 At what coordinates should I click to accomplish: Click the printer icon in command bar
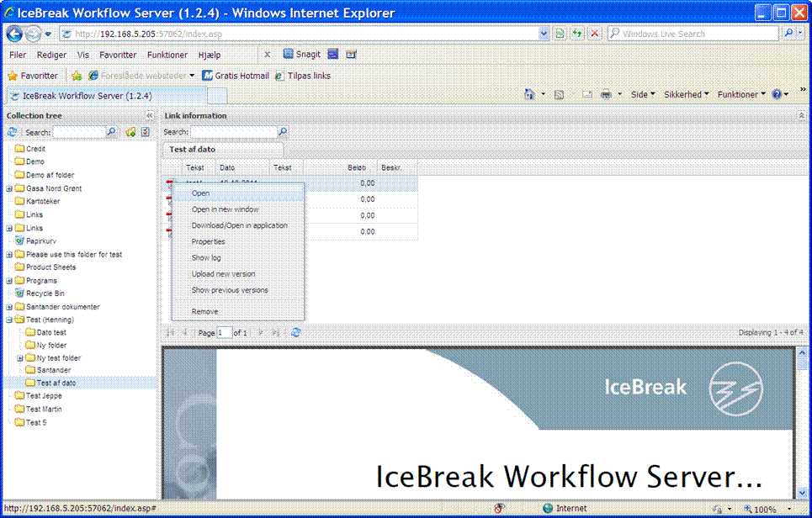[605, 95]
